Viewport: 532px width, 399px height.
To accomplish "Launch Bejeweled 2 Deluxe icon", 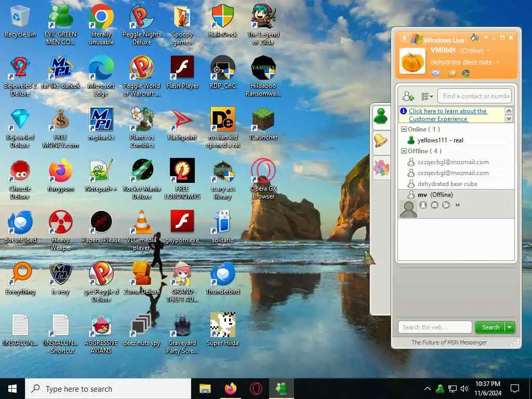I will (x=20, y=76).
